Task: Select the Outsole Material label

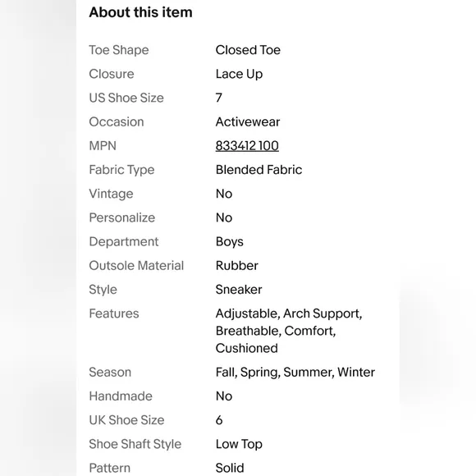Action: tap(136, 266)
